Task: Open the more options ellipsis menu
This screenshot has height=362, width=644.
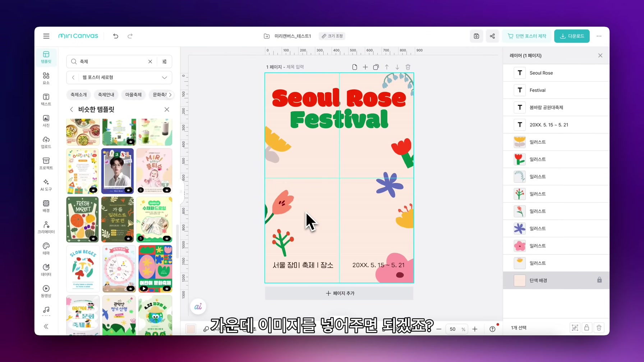Action: point(599,36)
